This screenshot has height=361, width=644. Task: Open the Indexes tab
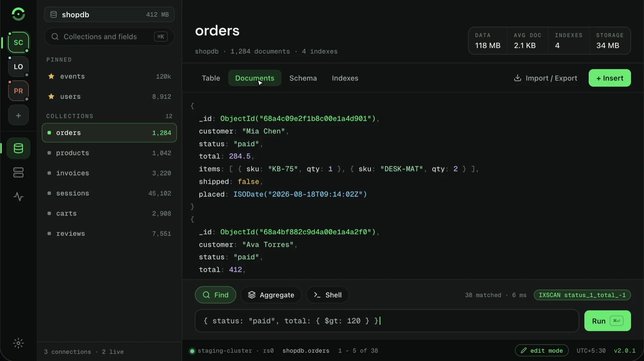[x=345, y=78]
